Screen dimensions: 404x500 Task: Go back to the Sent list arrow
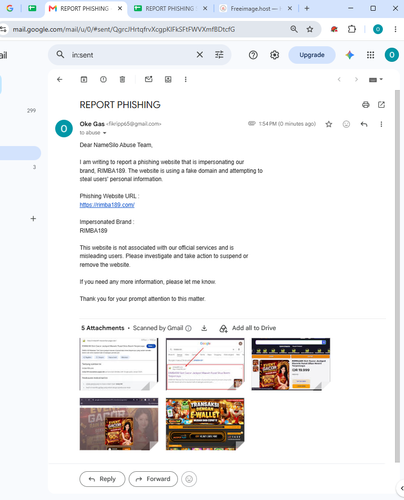click(x=60, y=79)
